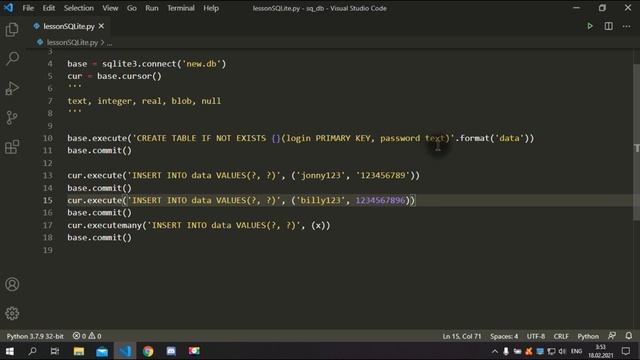The width and height of the screenshot is (640, 360).
Task: Click base.cursor() on line 5
Action: (x=129, y=76)
